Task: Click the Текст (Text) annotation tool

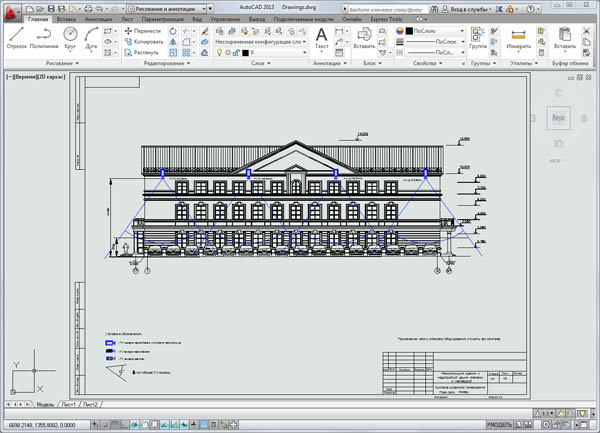Action: [x=321, y=38]
